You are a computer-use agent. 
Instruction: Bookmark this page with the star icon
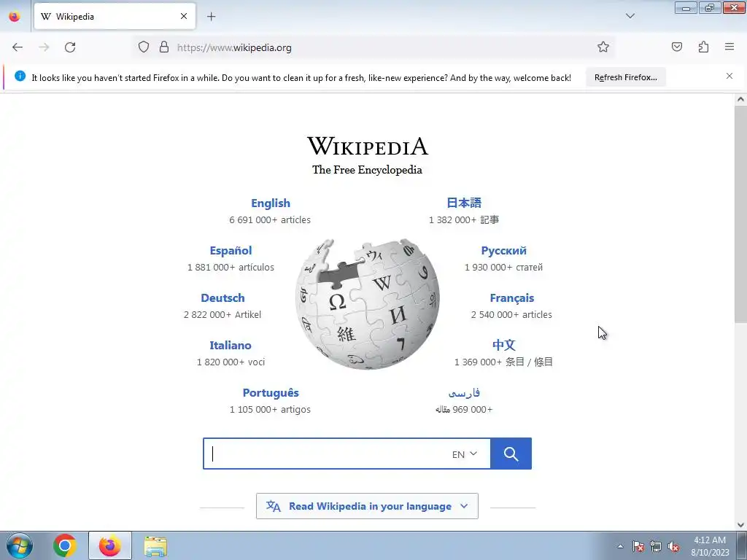[x=603, y=47]
